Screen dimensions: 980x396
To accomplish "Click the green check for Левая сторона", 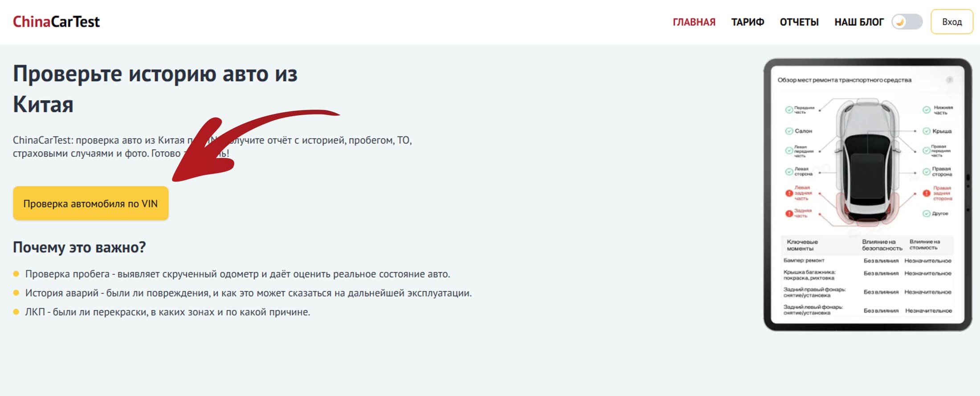I will pyautogui.click(x=789, y=171).
